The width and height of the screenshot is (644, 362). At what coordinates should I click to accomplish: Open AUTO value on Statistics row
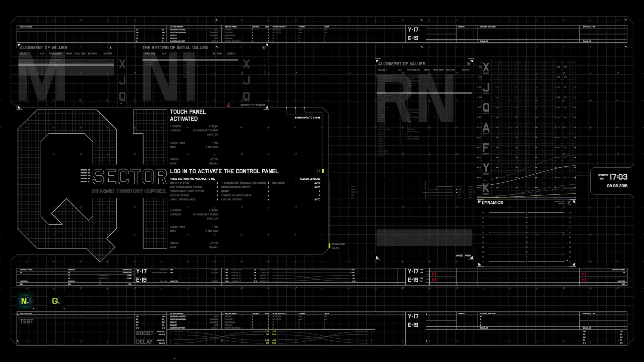coord(317,183)
